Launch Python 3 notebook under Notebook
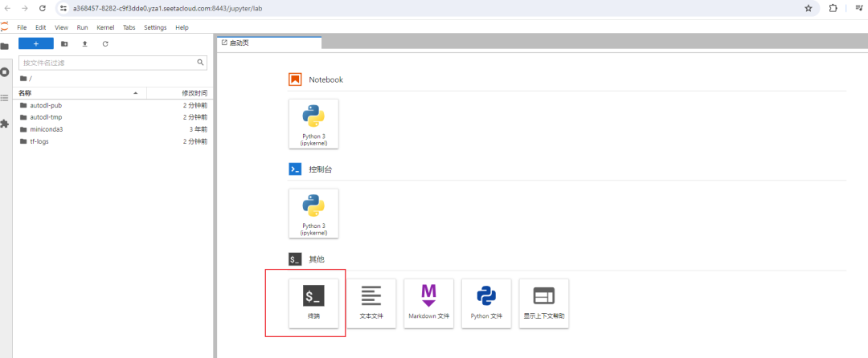 (313, 124)
